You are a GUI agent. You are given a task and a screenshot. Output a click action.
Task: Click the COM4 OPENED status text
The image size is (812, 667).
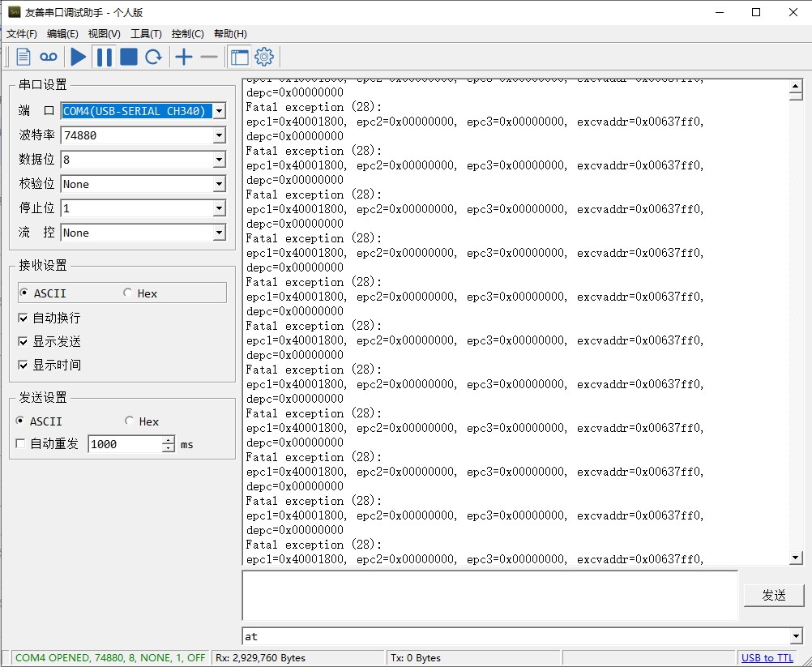pos(109,657)
